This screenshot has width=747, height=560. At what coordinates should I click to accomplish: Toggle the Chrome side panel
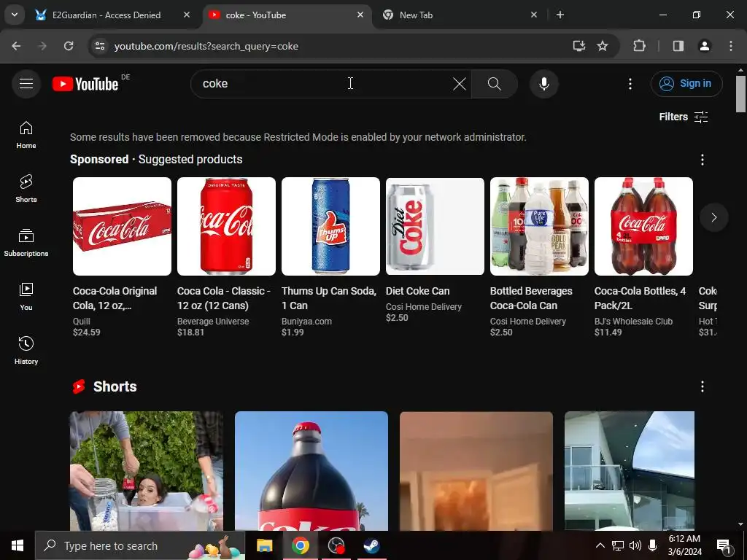pyautogui.click(x=678, y=46)
